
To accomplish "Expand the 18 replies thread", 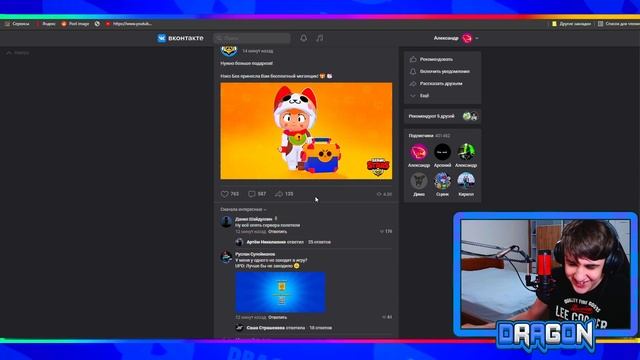I will coord(320,328).
